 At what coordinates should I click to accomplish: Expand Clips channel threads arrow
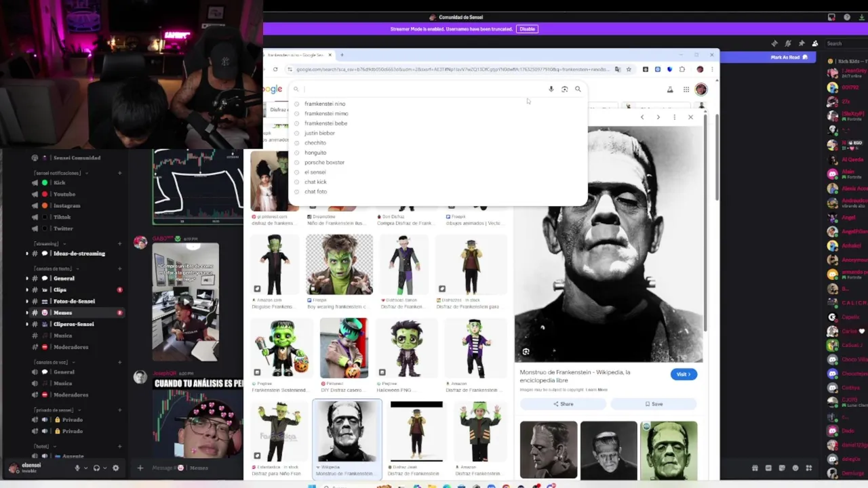27,289
